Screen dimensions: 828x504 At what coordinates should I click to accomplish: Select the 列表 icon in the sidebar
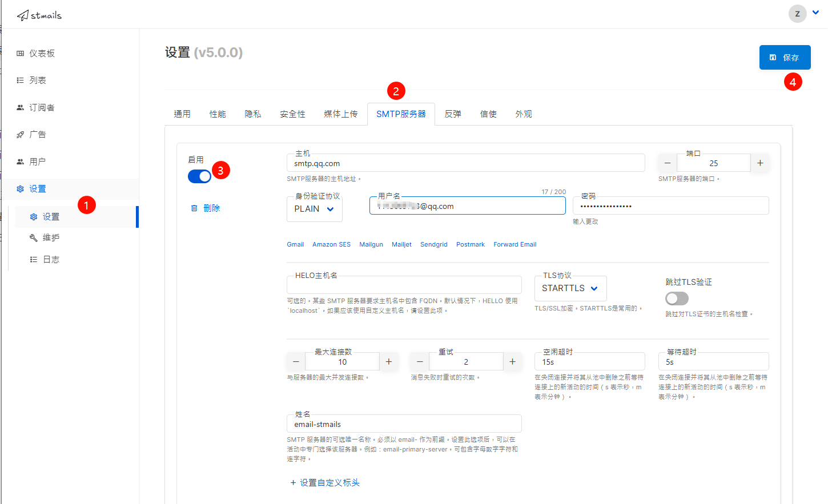point(20,80)
